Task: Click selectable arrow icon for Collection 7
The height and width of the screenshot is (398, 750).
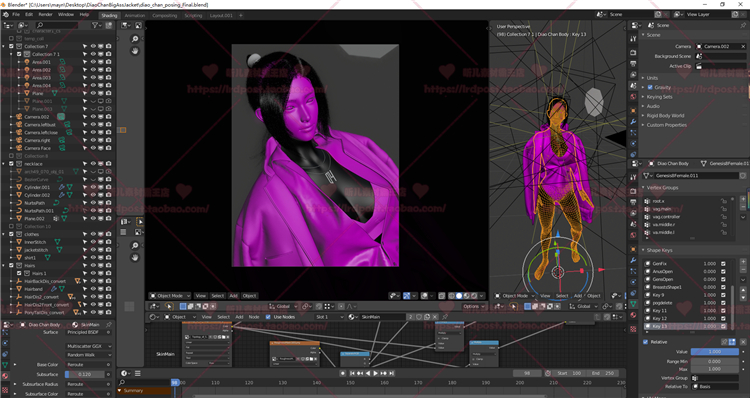Action: (85, 46)
